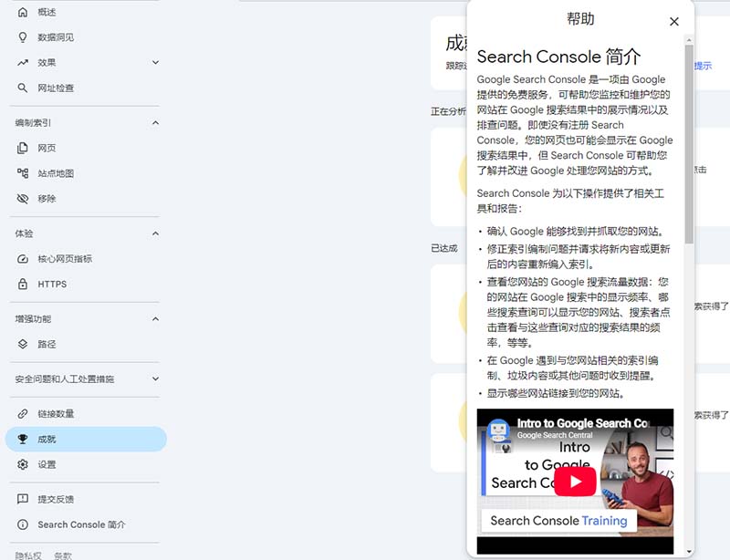Collapse the 体验 section
730x560 pixels.
point(155,233)
